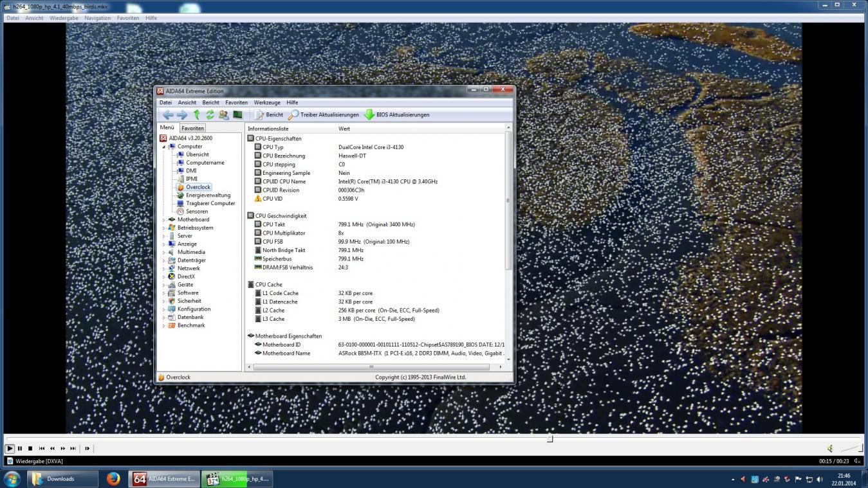The image size is (868, 488).
Task: Expand the Server tree node
Action: pos(163,236)
